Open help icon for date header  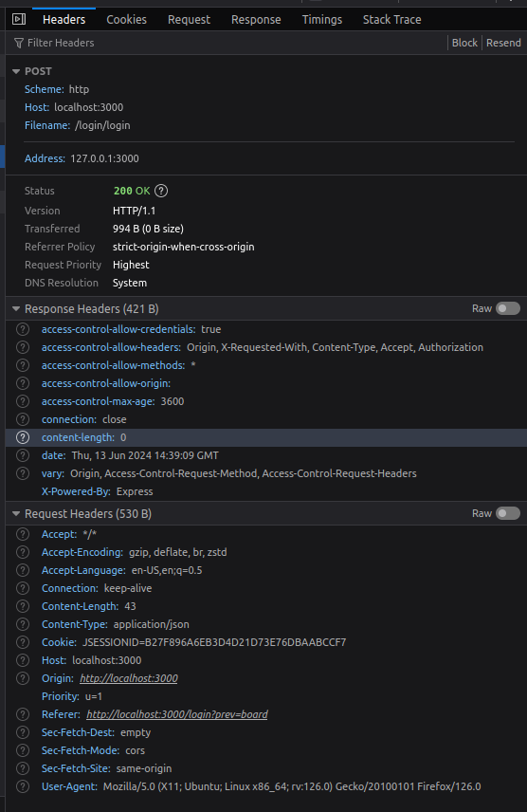(23, 455)
